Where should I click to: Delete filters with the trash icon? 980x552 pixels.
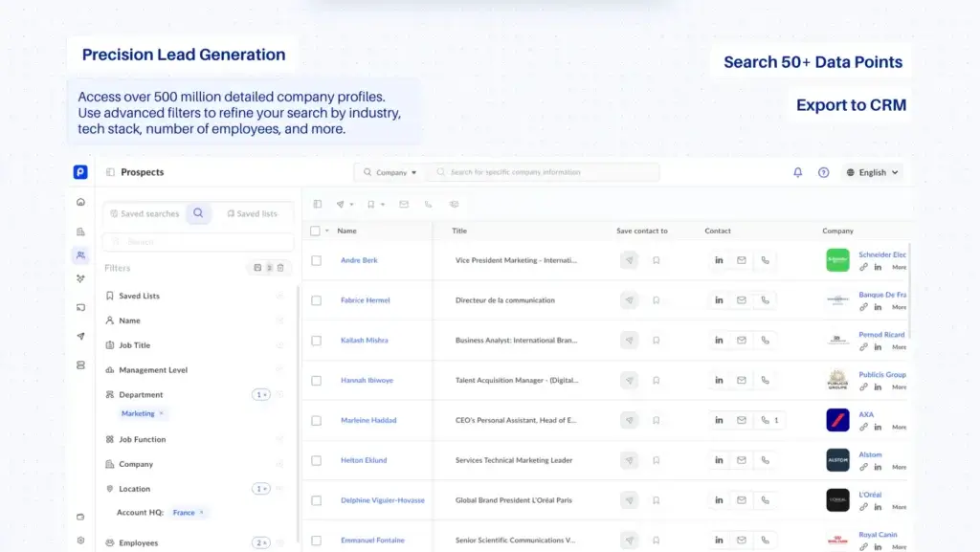280,268
